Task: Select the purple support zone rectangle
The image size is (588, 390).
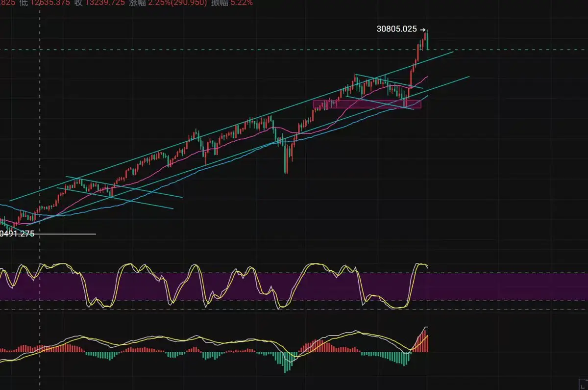Action: (367, 104)
